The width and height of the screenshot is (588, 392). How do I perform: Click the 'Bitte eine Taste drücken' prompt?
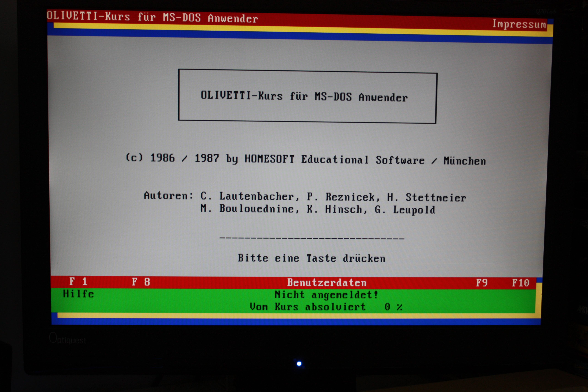tap(311, 258)
